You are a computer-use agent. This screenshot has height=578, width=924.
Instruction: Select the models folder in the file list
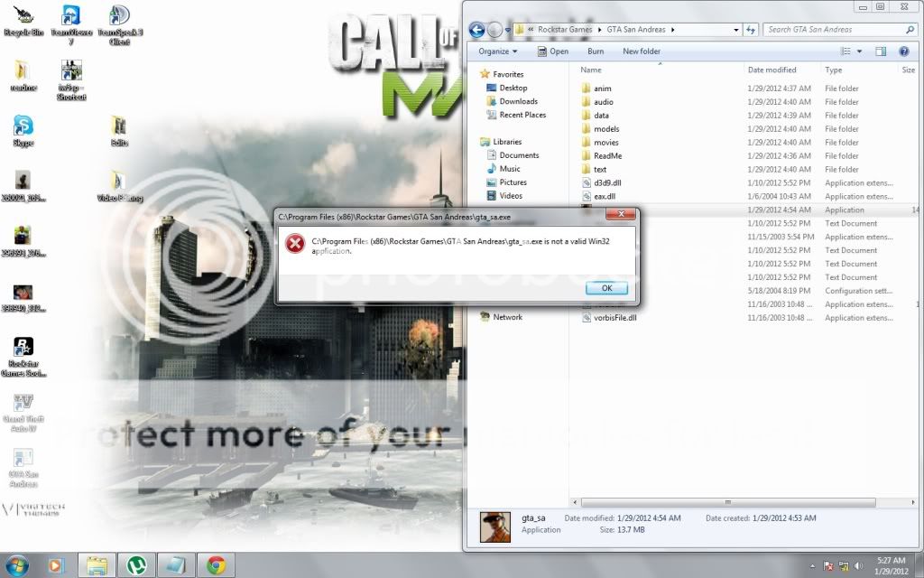tap(606, 129)
